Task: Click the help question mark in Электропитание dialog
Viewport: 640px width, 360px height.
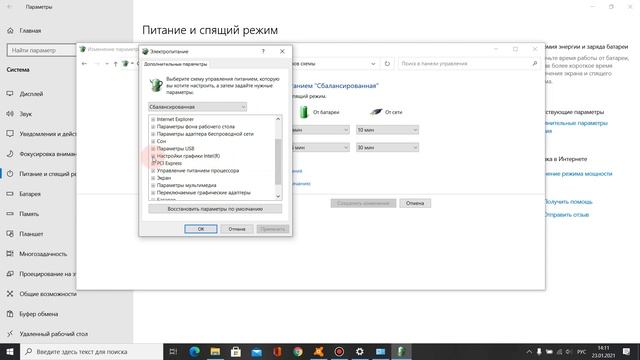Action: (x=263, y=51)
